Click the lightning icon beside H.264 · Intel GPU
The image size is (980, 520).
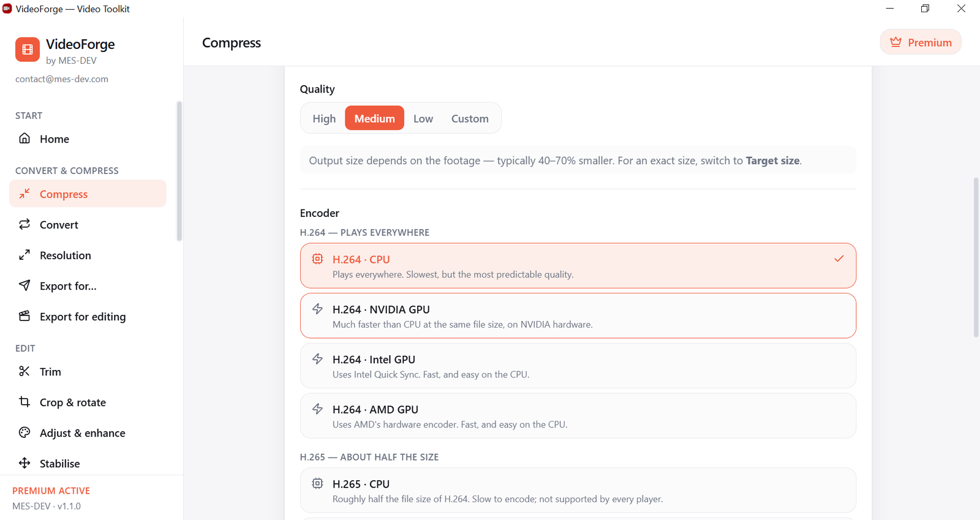click(317, 359)
